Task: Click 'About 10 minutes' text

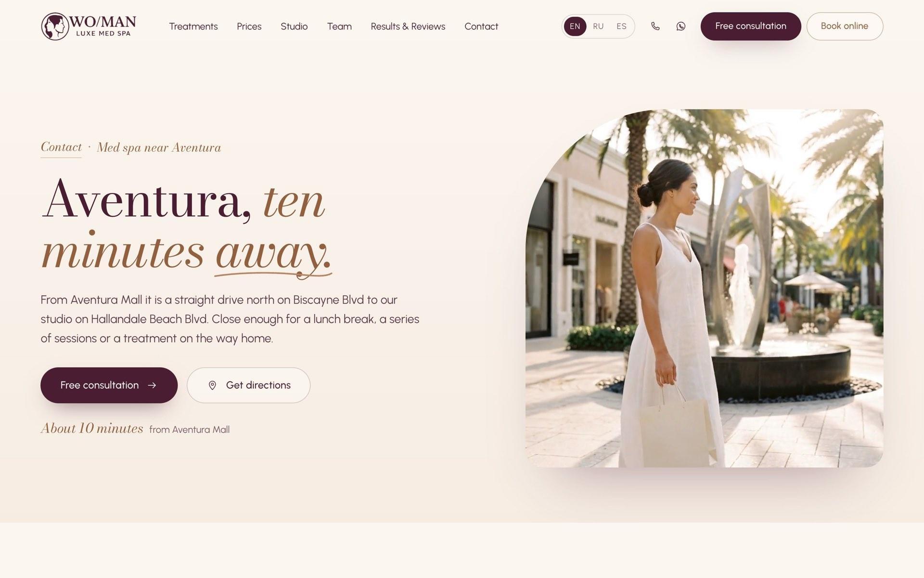Action: 92,428
